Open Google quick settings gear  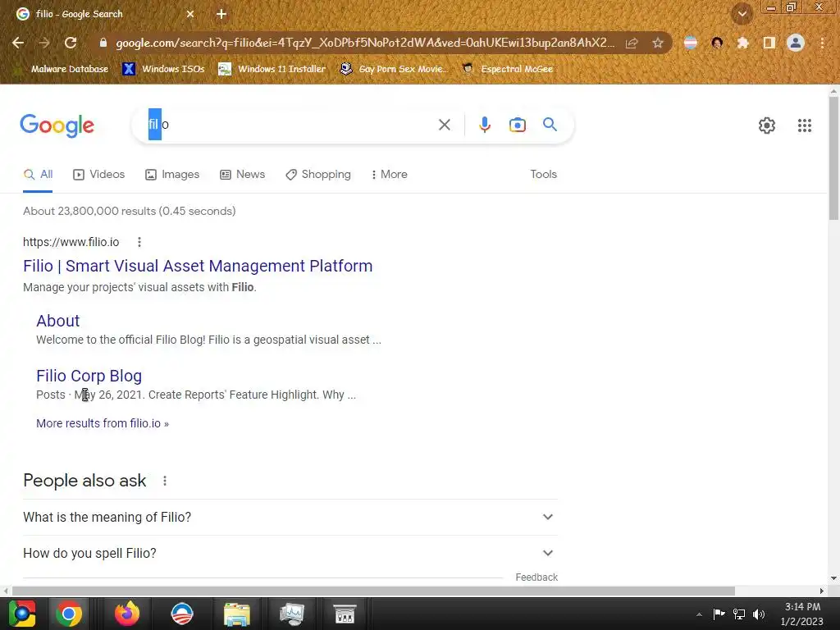point(767,126)
